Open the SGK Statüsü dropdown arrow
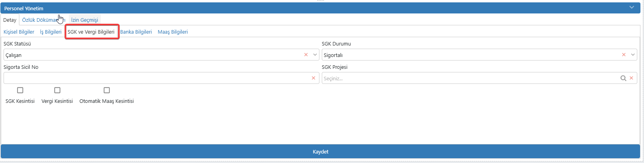644x163 pixels. (315, 55)
